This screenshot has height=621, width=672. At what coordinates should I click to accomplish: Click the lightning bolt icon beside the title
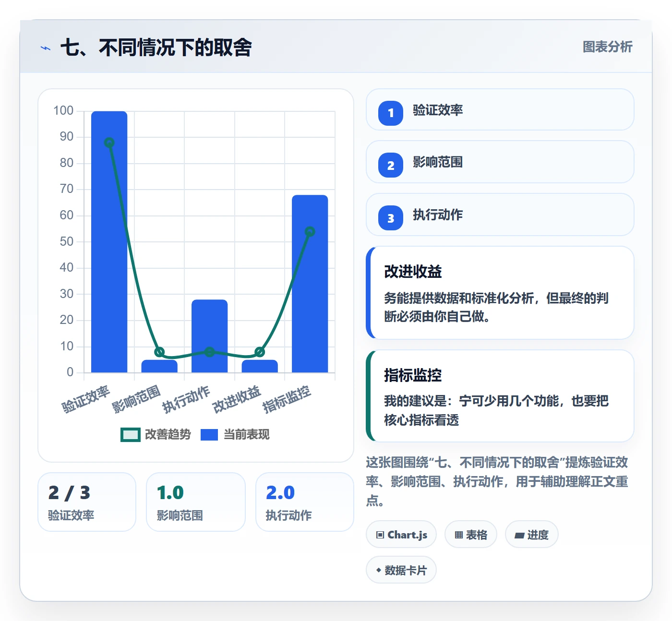point(46,48)
